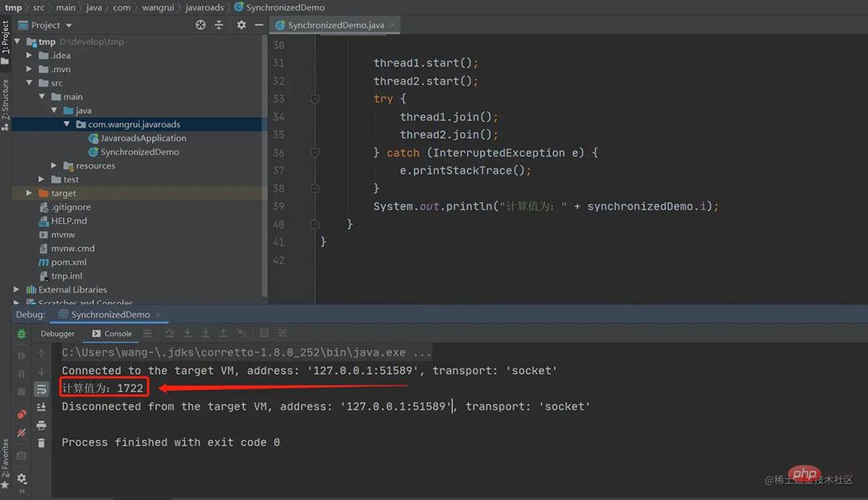Image resolution: width=868 pixels, height=500 pixels.
Task: Close the SynchronizedDemo debug session tab
Action: [x=158, y=315]
